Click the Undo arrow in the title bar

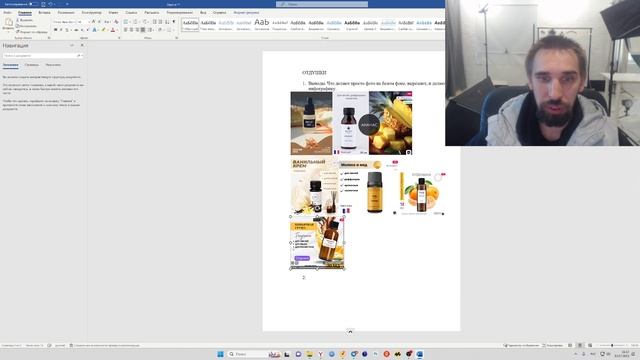(50, 4)
